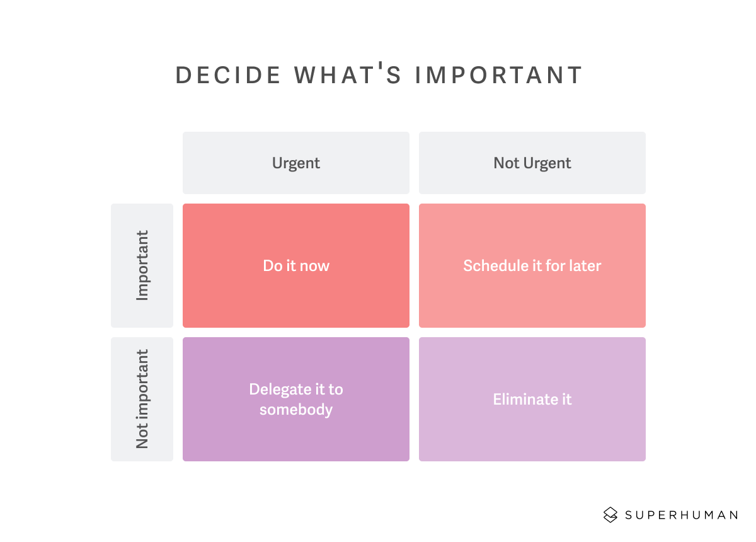Click the word IMPORTANT in the title
Screen dimensions: 756x542
pos(498,75)
